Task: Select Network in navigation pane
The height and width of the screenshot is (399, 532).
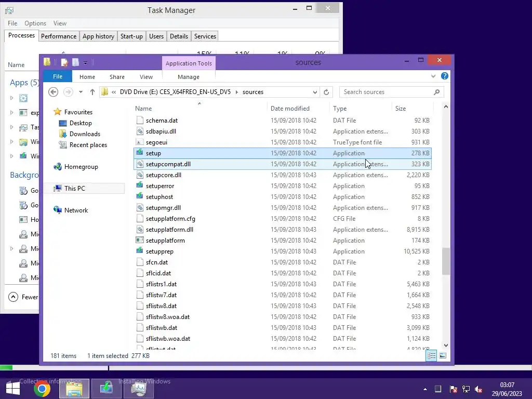Action: point(76,210)
